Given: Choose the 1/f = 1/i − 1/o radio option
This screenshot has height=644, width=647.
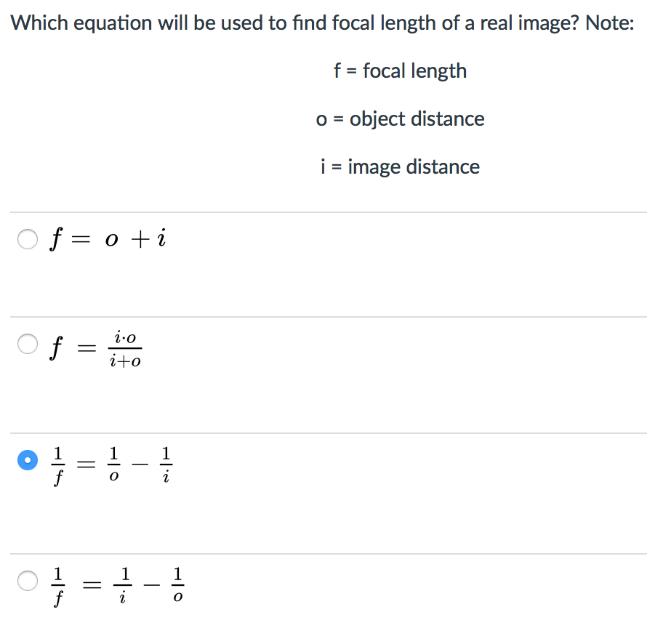Looking at the screenshot, I should [28, 580].
